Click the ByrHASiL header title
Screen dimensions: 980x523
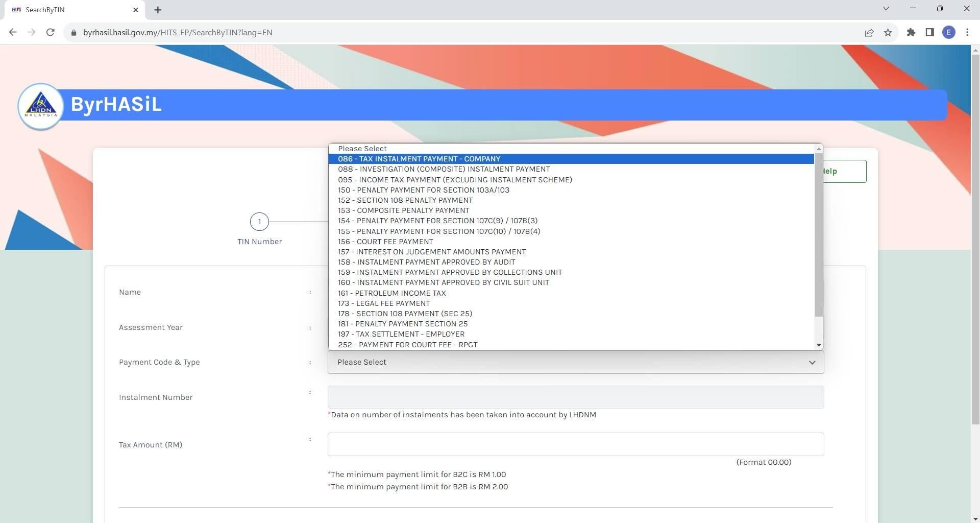(116, 104)
